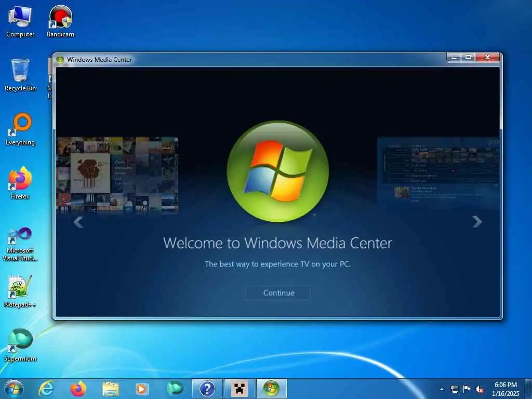
Task: Click the "Welcome to Windows Media Center" heading
Action: [x=277, y=243]
